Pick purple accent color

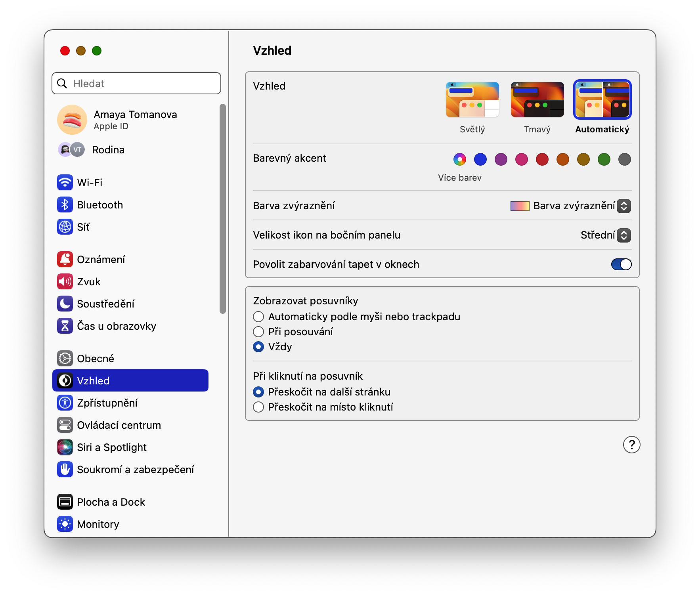[x=501, y=159]
